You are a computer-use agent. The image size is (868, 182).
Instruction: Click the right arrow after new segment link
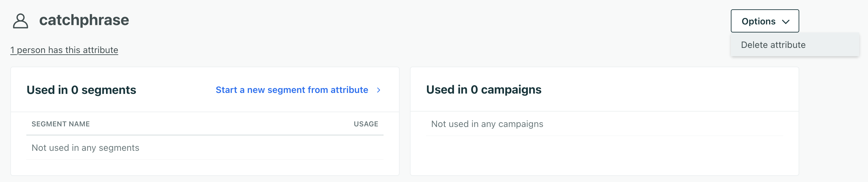tap(378, 90)
